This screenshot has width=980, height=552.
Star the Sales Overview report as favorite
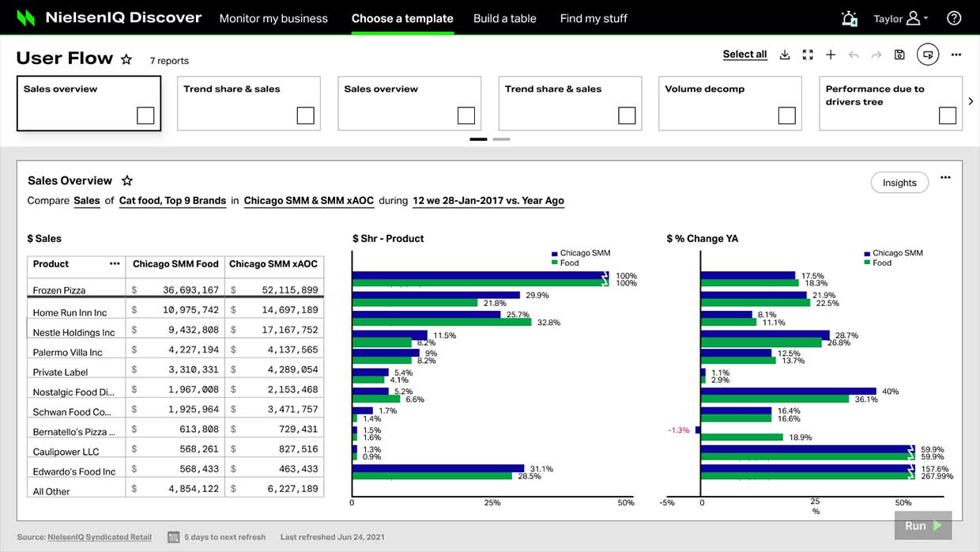click(127, 181)
